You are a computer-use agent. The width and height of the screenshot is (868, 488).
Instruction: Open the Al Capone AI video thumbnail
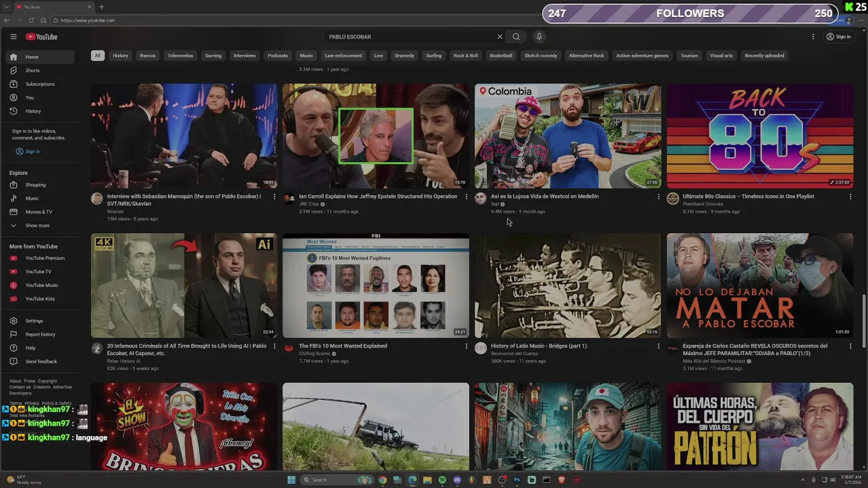[184, 285]
